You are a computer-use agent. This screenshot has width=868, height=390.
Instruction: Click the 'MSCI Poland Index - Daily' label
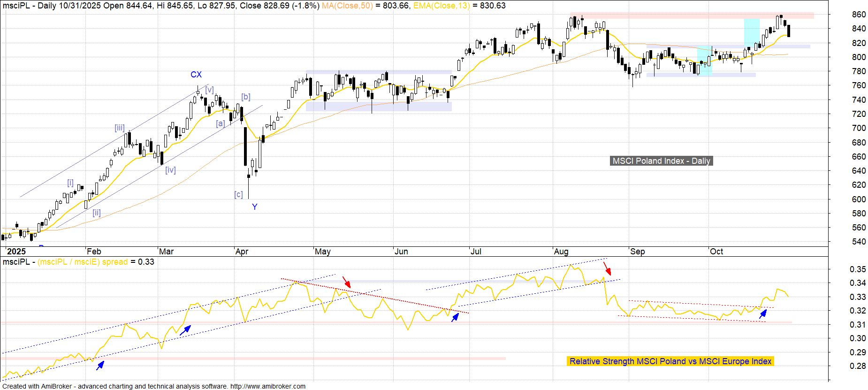click(x=661, y=161)
